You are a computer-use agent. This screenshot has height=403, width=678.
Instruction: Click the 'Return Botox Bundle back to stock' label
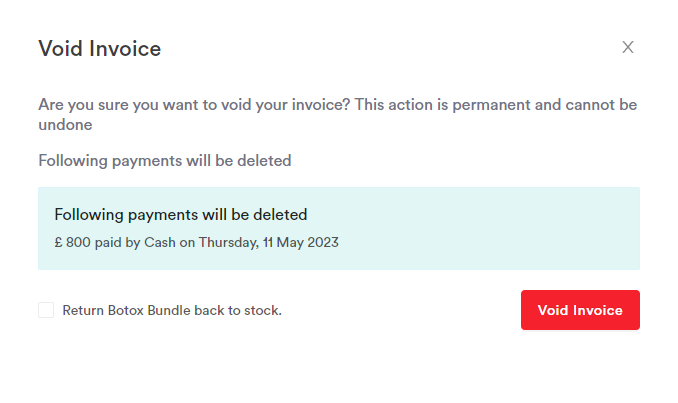pos(172,310)
